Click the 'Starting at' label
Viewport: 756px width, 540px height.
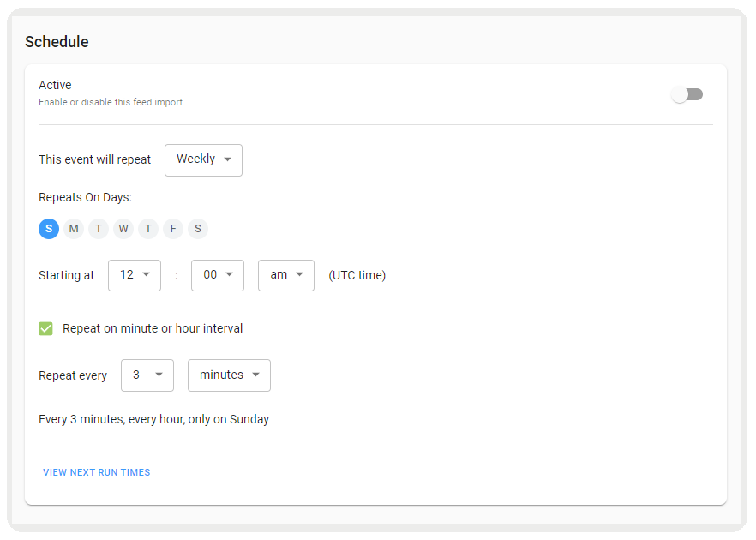[67, 275]
